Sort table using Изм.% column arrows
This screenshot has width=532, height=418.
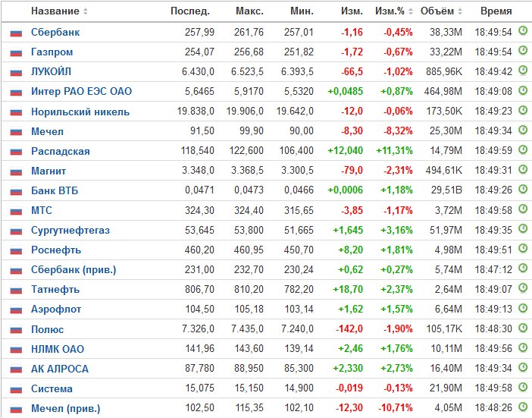tap(411, 11)
